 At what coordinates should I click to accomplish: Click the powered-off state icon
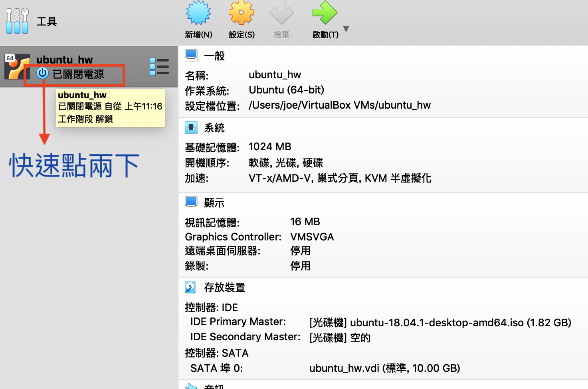pos(42,73)
